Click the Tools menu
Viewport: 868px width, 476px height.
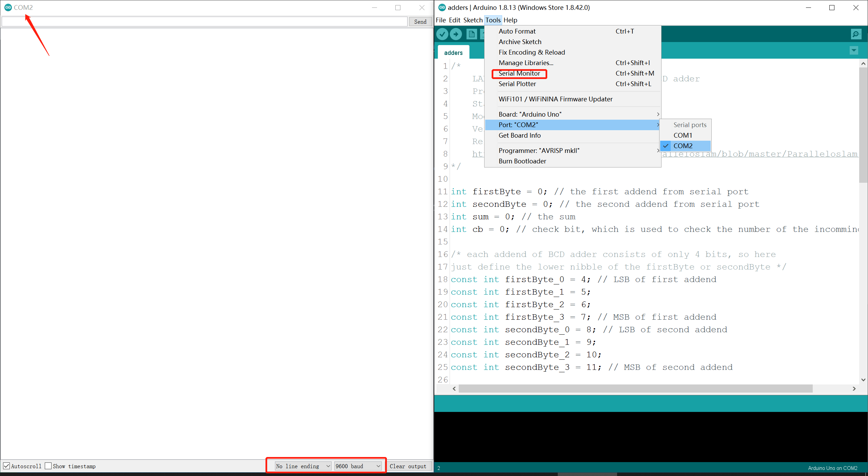(493, 20)
